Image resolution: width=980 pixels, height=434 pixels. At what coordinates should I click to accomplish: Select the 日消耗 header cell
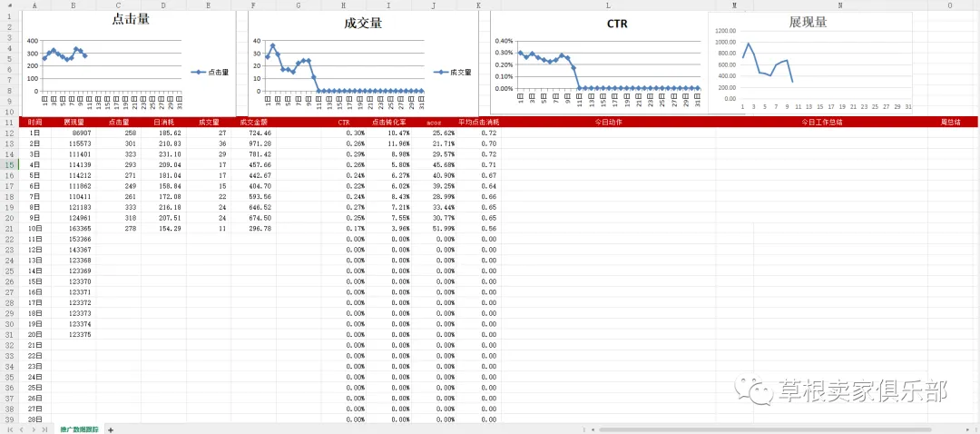click(x=163, y=123)
